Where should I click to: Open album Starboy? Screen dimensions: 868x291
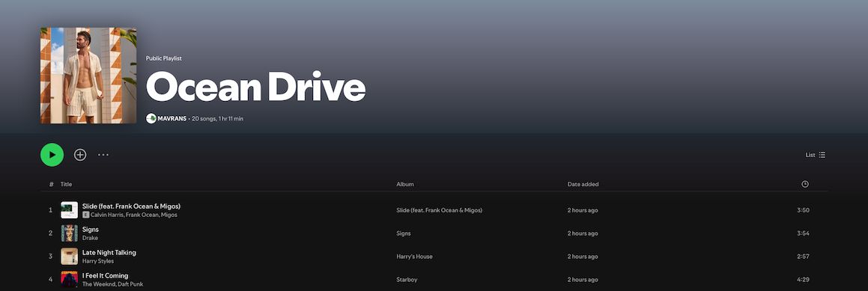(x=407, y=280)
